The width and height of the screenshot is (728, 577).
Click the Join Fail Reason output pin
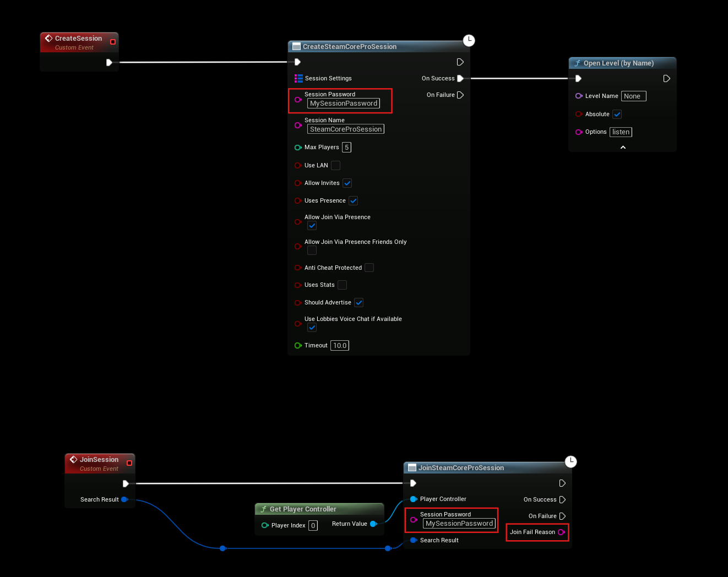(561, 532)
